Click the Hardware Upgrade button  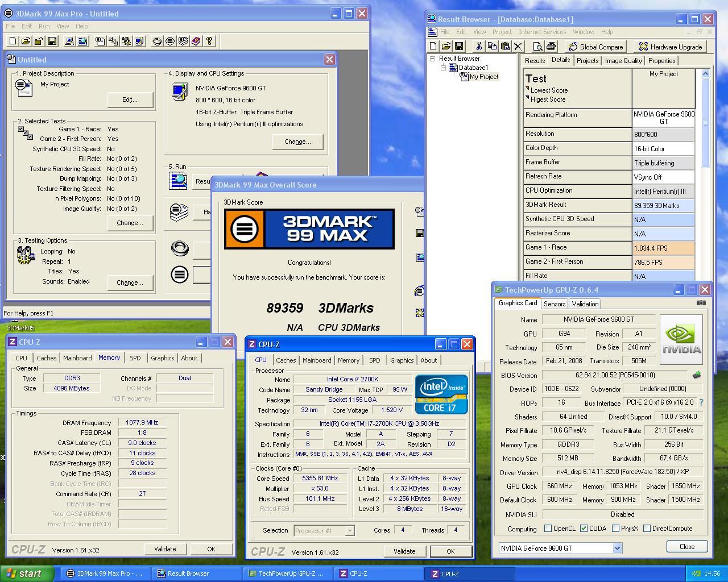(671, 47)
